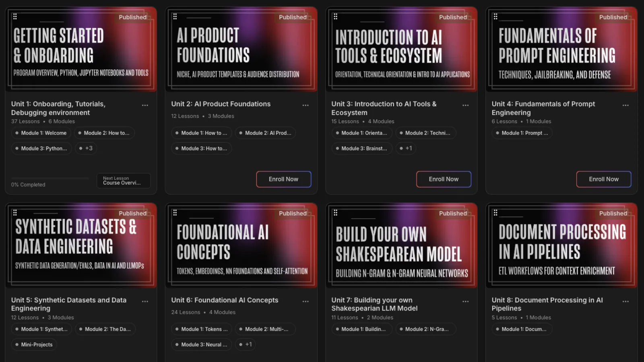Click the drag handle on Prompt Engineering banner
Viewport: 644px width, 362px height.
click(495, 16)
